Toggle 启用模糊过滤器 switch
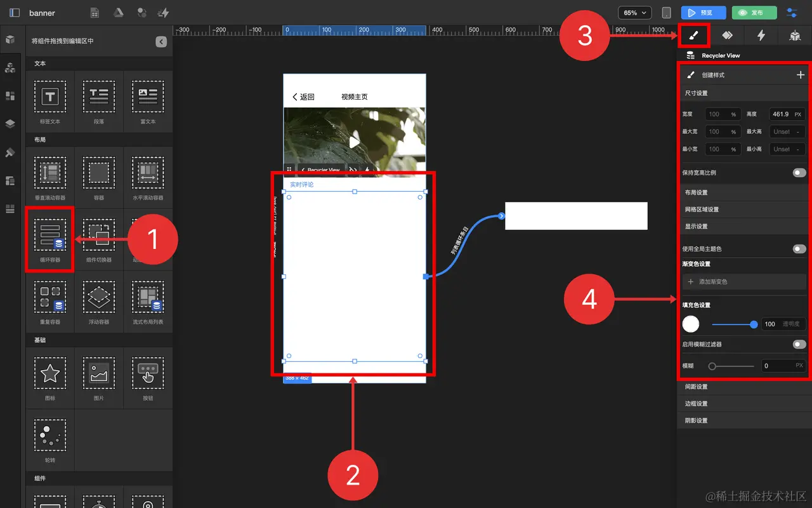812x508 pixels. pyautogui.click(x=799, y=344)
